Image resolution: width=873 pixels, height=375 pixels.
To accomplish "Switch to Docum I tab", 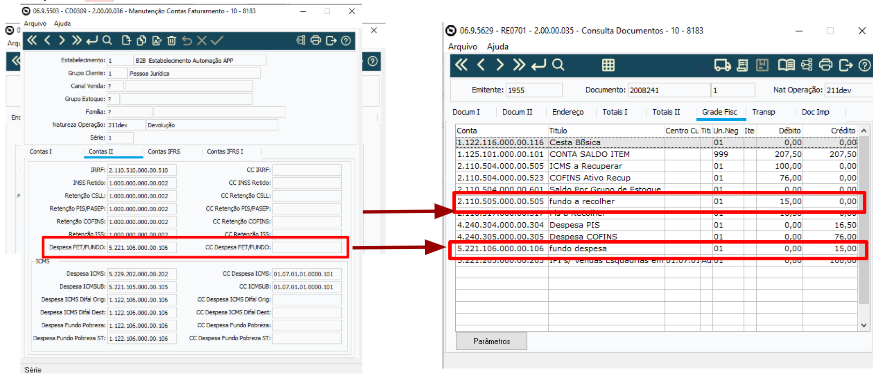I will point(467,112).
